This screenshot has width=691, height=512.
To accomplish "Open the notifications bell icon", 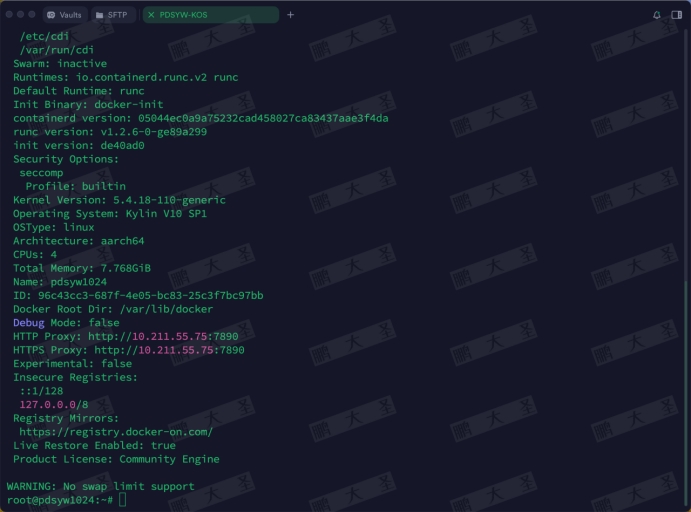I will coord(657,15).
